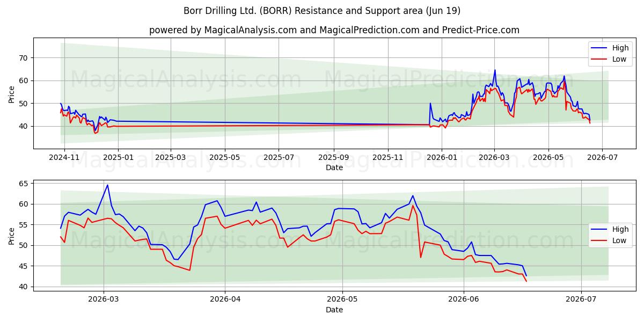Click 'Low' in the top chart legend
The height and width of the screenshot is (322, 644).
[x=619, y=59]
